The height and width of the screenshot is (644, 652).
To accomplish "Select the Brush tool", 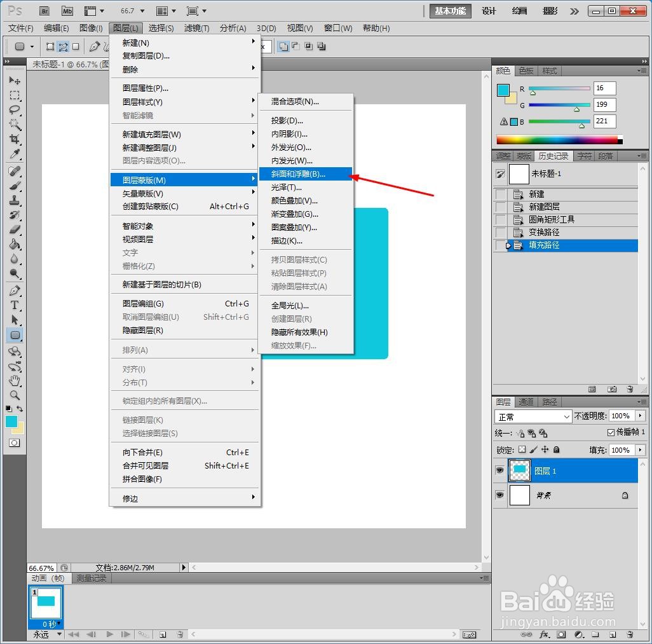I will click(15, 186).
